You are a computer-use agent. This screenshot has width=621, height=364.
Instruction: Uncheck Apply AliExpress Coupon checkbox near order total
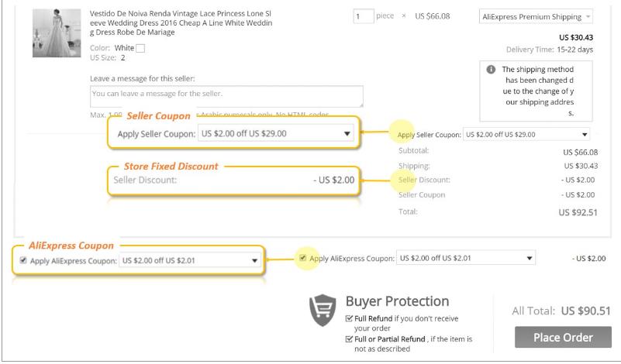[302, 258]
